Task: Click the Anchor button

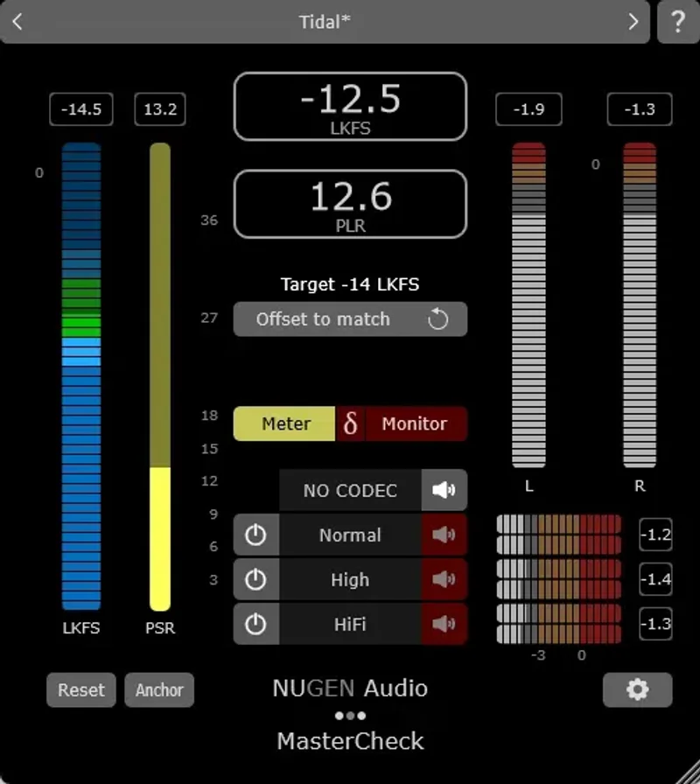Action: click(x=159, y=690)
